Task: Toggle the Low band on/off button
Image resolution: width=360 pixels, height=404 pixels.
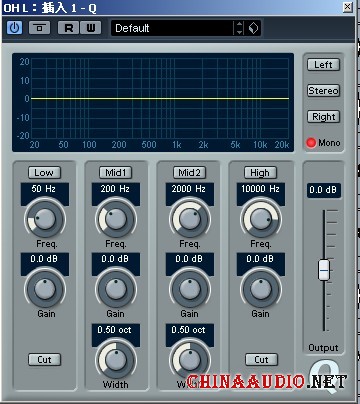Action: pos(44,173)
